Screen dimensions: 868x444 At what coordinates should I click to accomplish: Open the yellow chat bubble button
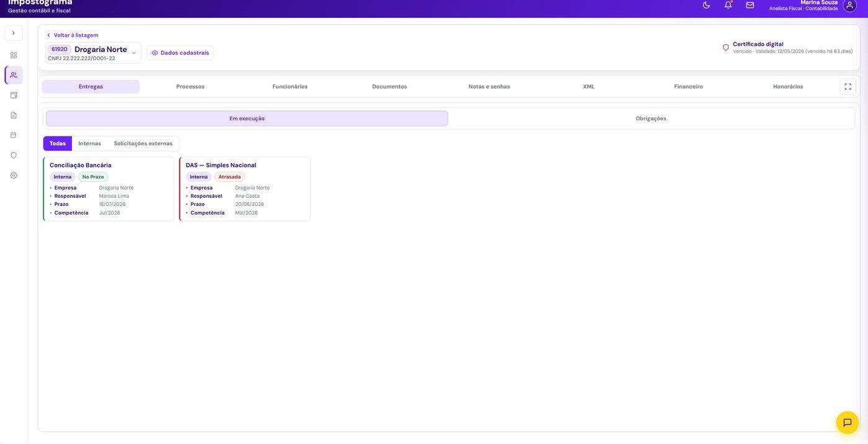(848, 422)
